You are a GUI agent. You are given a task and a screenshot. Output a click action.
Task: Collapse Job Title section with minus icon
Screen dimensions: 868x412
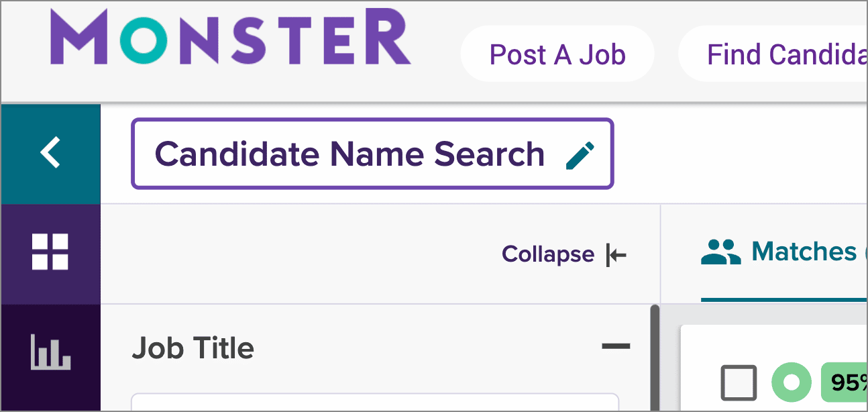616,347
